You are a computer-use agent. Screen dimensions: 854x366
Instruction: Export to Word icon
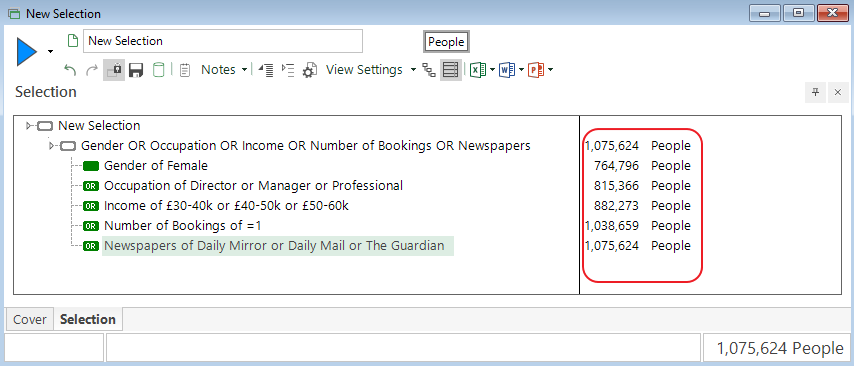coord(507,70)
